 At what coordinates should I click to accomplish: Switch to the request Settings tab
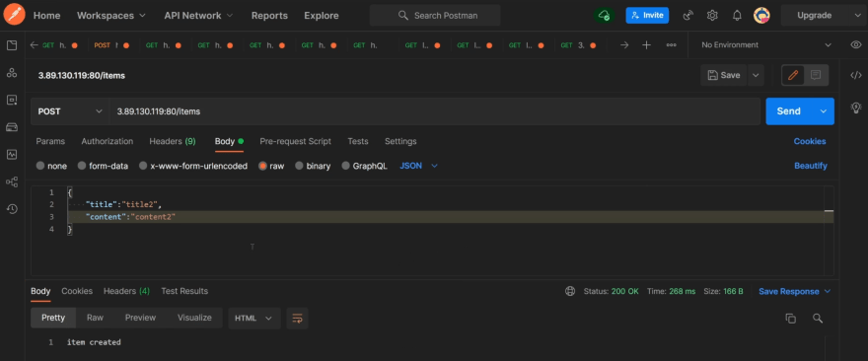(x=400, y=141)
